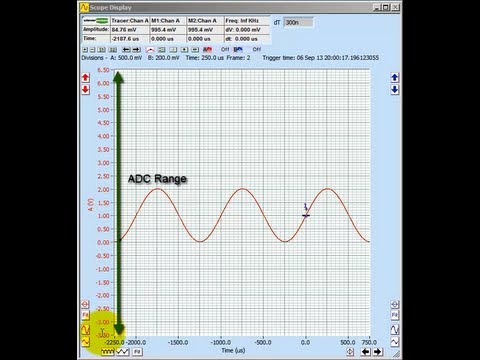Click the left arrow in top toolbar
Image resolution: width=480 pixels, height=360 pixels.
(x=126, y=50)
